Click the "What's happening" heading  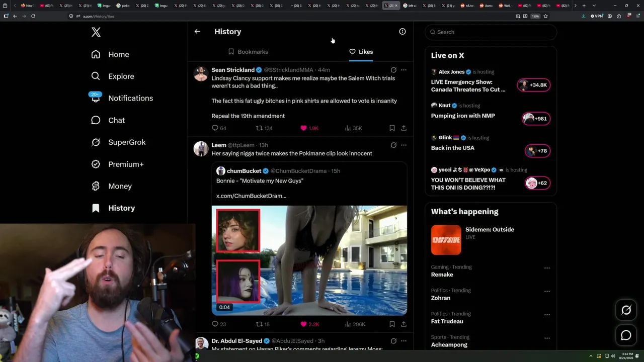pos(464,212)
